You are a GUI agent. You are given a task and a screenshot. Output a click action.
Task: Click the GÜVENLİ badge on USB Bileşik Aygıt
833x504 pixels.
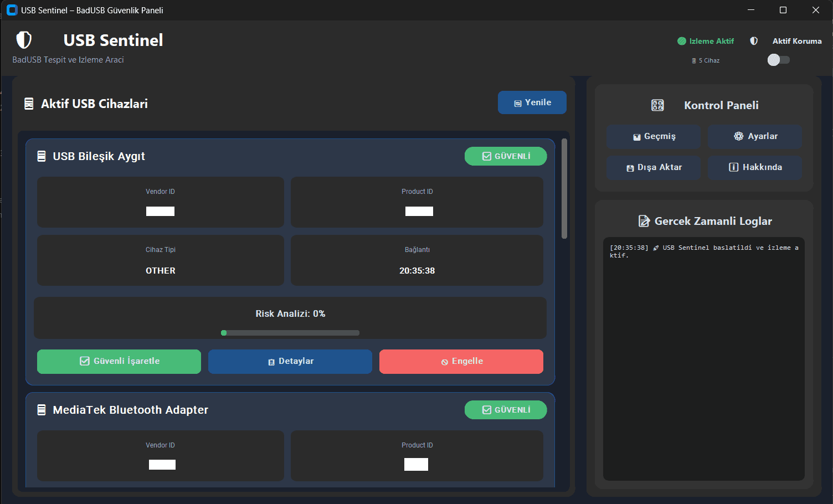tap(506, 156)
